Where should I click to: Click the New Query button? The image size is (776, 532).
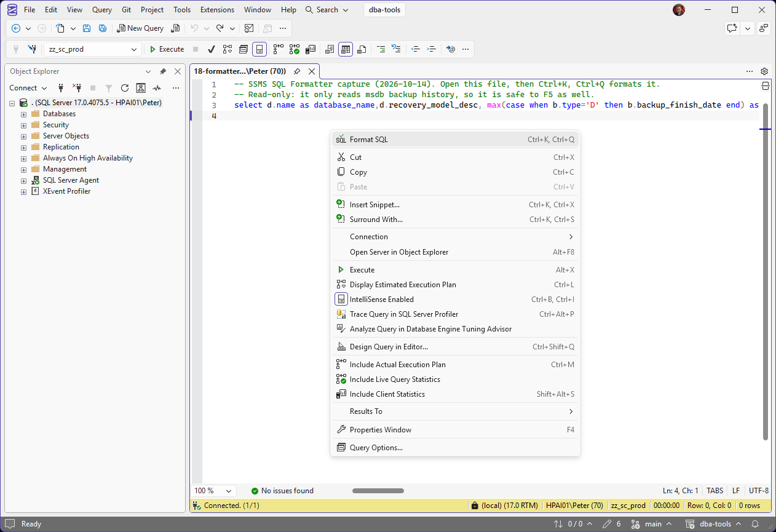click(x=140, y=28)
